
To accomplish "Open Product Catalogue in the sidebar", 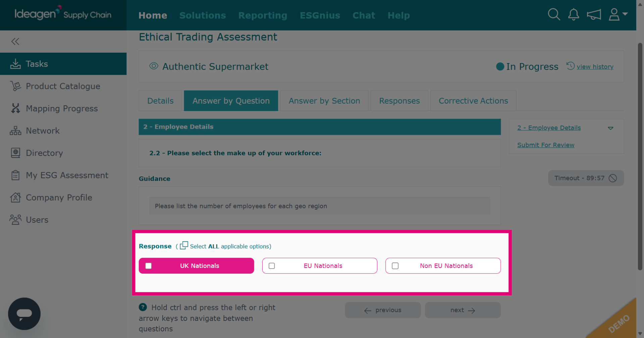I will click(x=63, y=86).
